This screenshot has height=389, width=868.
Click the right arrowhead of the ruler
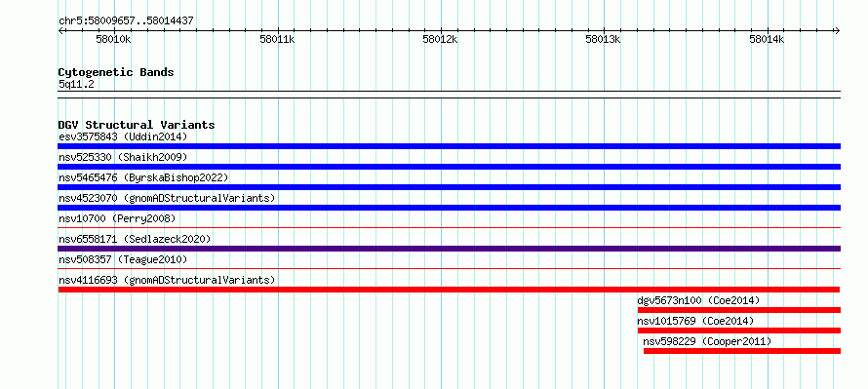(x=838, y=31)
